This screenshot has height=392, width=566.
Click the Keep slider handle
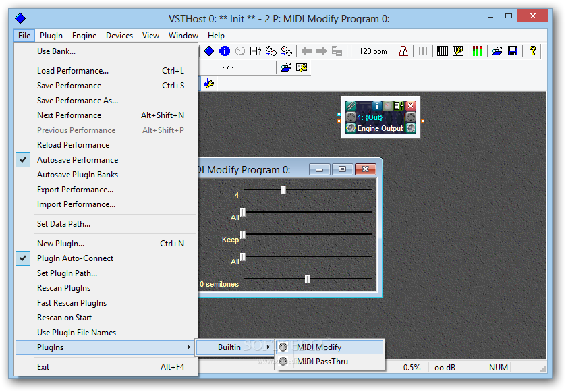point(243,235)
